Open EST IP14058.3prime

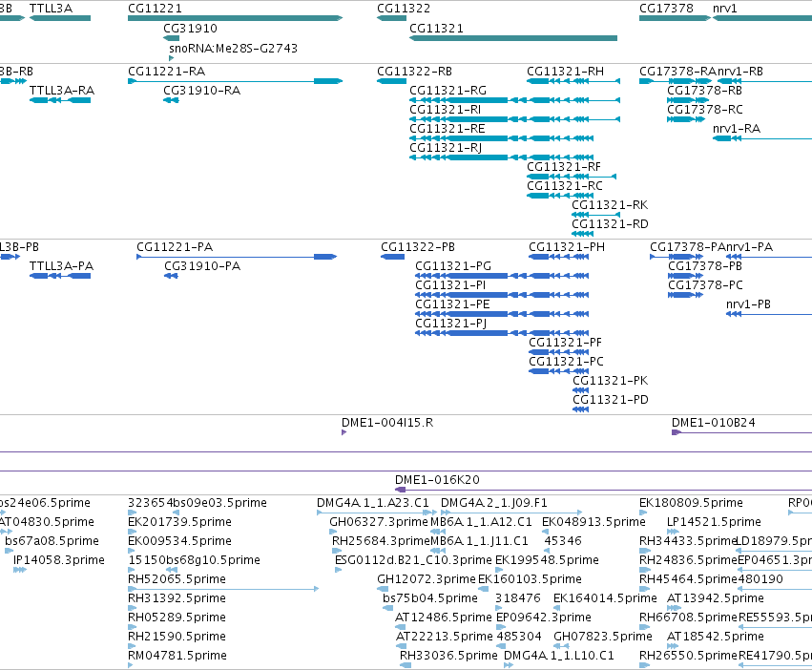tap(59, 560)
